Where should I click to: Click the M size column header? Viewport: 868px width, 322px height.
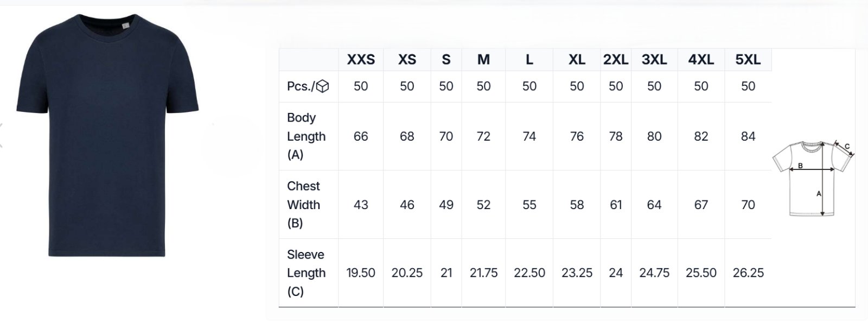[x=483, y=60]
